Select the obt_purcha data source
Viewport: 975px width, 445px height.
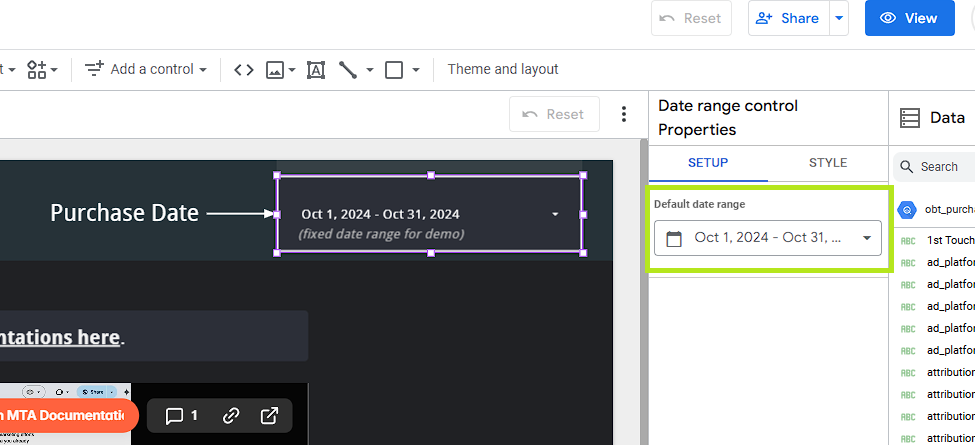936,209
